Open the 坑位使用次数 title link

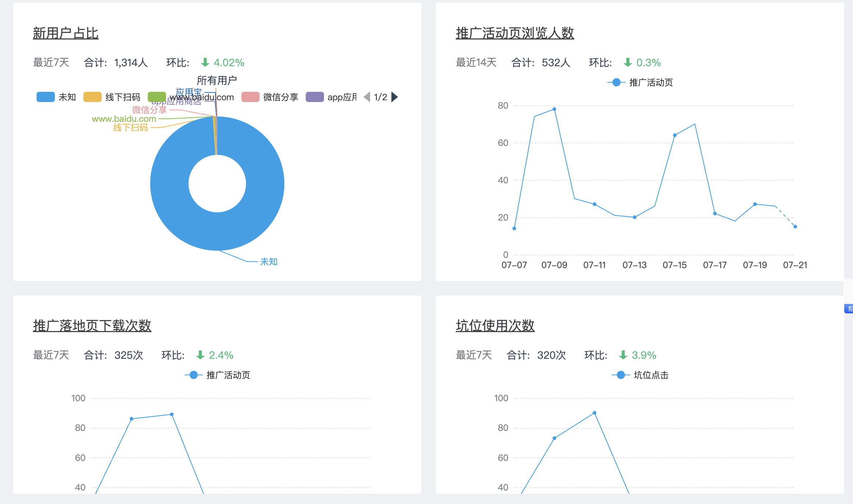click(x=495, y=326)
